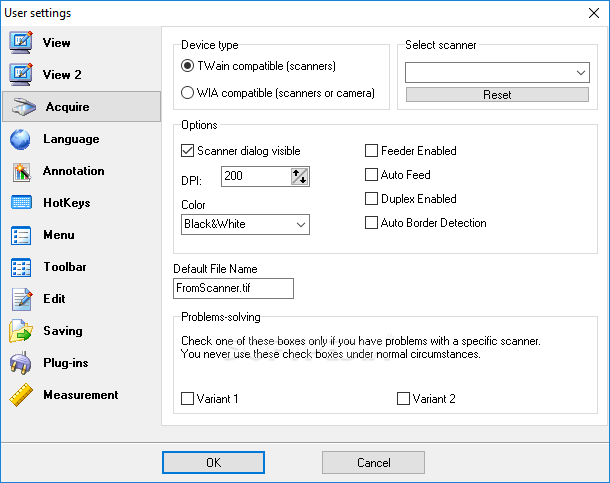Choose WIA compatible (scanners or camera)
Viewport: 610px width, 483px height.
click(188, 93)
